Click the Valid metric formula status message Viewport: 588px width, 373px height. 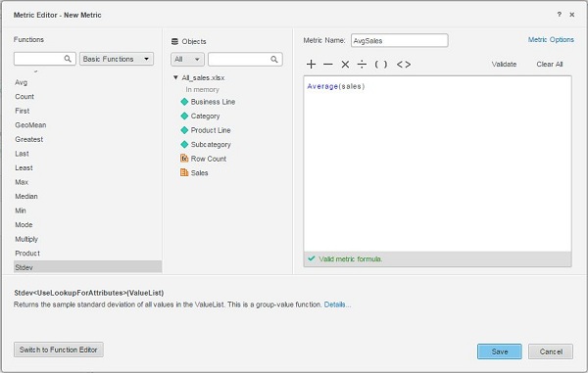(350, 258)
